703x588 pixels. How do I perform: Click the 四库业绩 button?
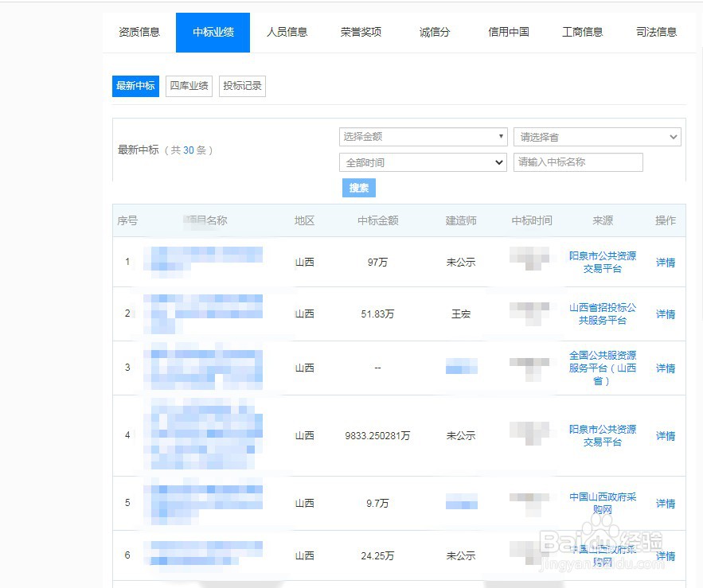click(x=189, y=86)
